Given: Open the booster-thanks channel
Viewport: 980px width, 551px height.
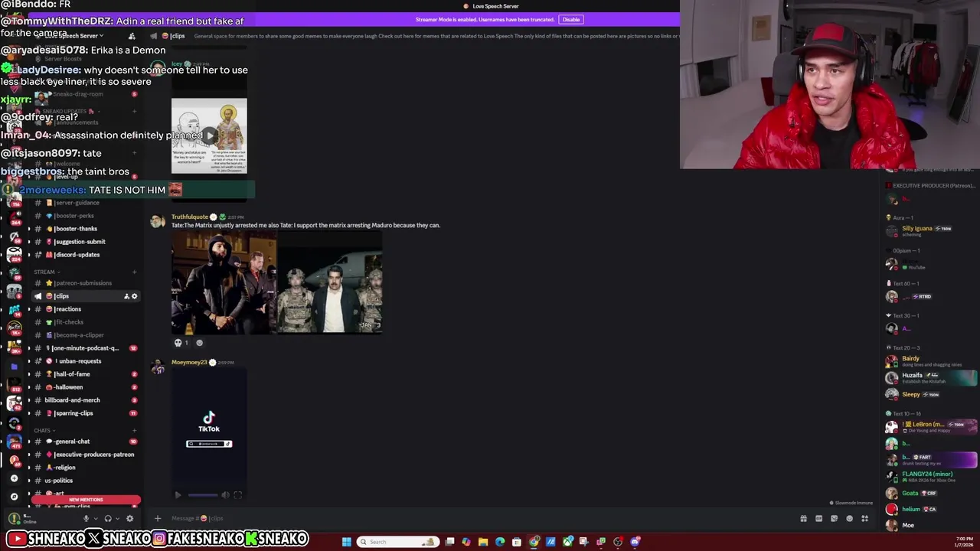Looking at the screenshot, I should tap(84, 229).
